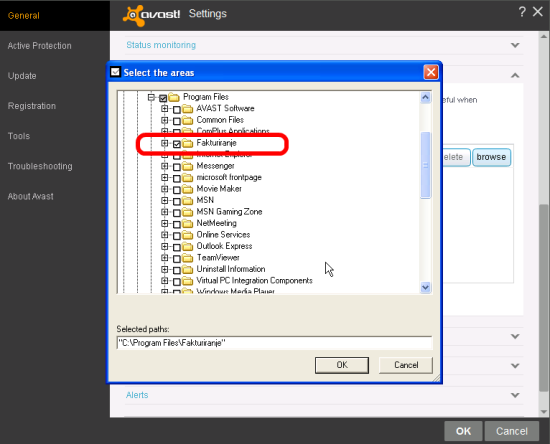Uncheck the Fakturiranje folder checkbox
The width and height of the screenshot is (550, 444).
tap(177, 144)
